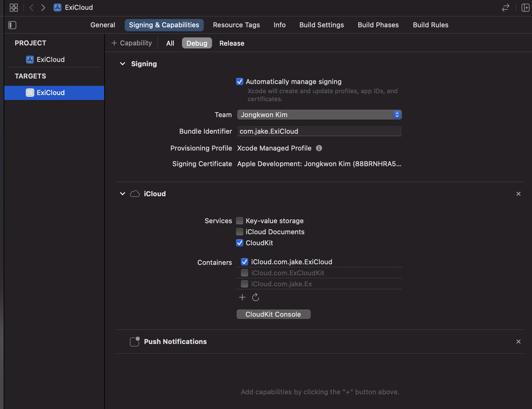Remove the Push Notifications capability with its X
Viewport: 532px width, 409px height.
[519, 342]
